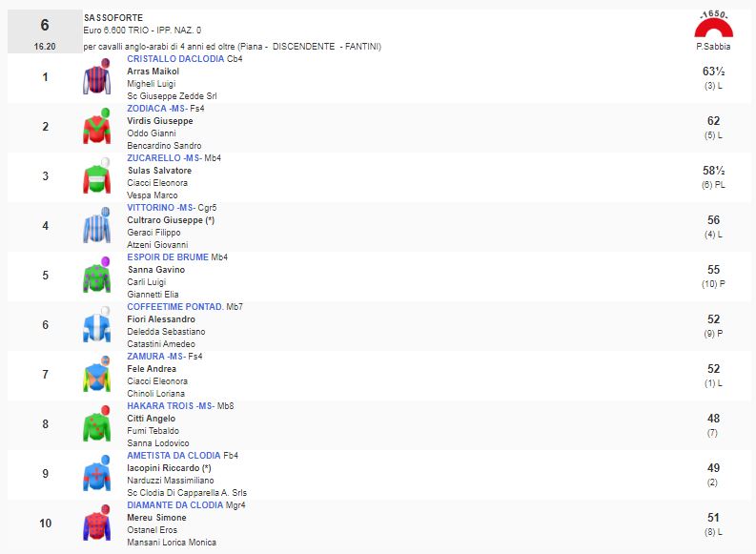Click Vittorino's blue striped silks icon
Screen dimensions: 756x554
97,227
